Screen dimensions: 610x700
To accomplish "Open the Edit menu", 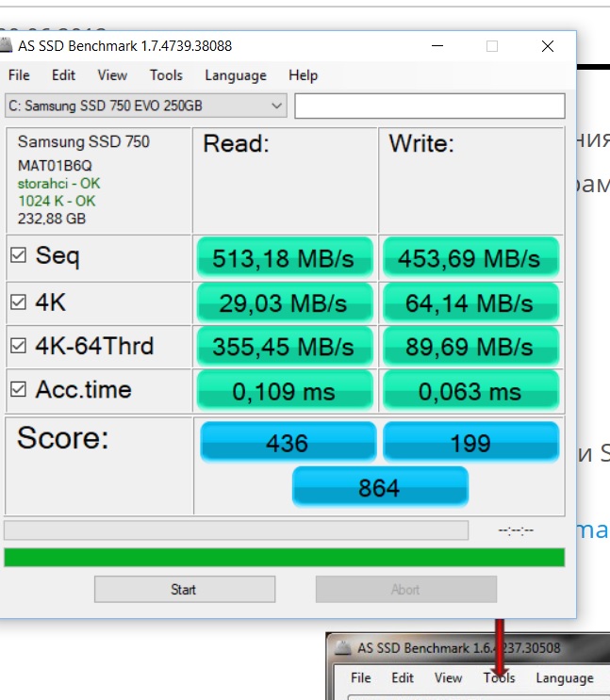I will click(x=63, y=75).
